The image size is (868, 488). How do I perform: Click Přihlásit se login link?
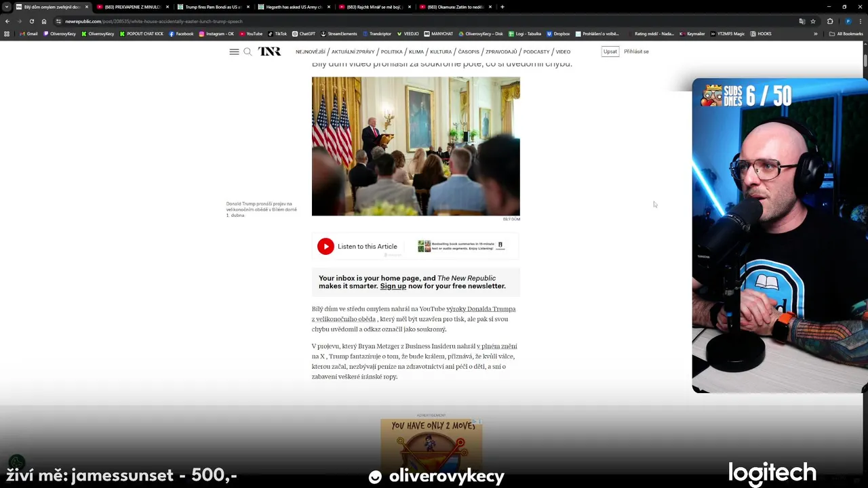pos(636,52)
